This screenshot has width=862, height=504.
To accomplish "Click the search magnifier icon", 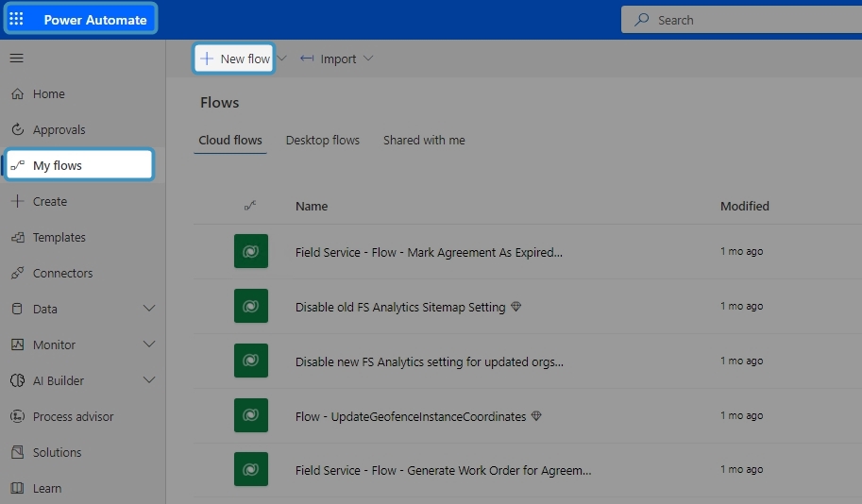I will (x=642, y=20).
